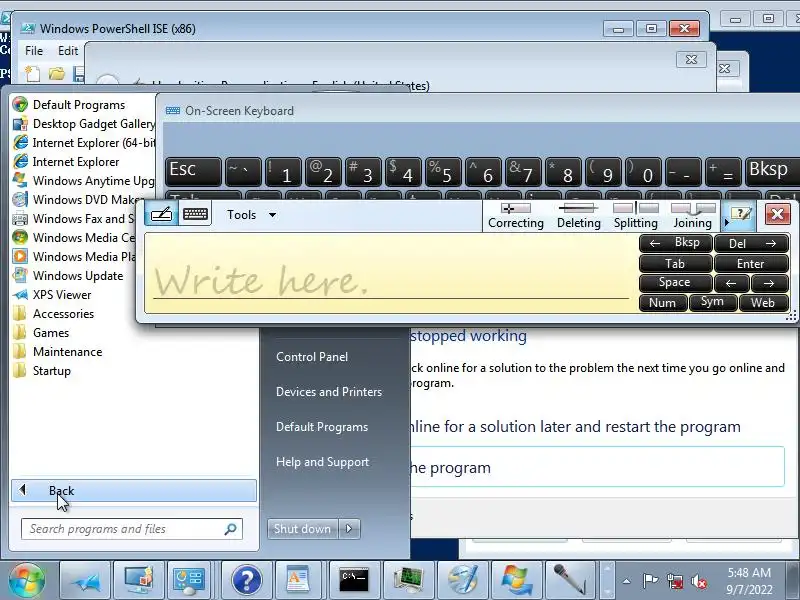
Task: Open Default Programs from All Programs list
Action: pyautogui.click(x=79, y=105)
